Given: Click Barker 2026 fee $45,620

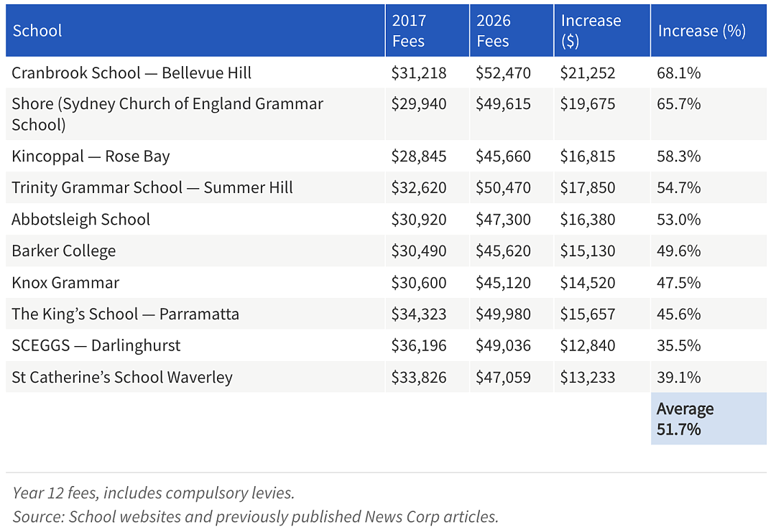Looking at the screenshot, I should point(503,251).
